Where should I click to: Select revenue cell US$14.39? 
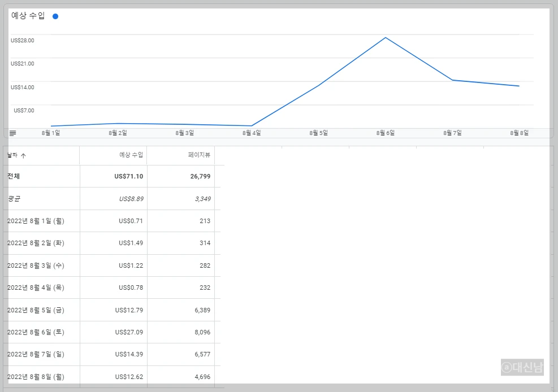129,354
